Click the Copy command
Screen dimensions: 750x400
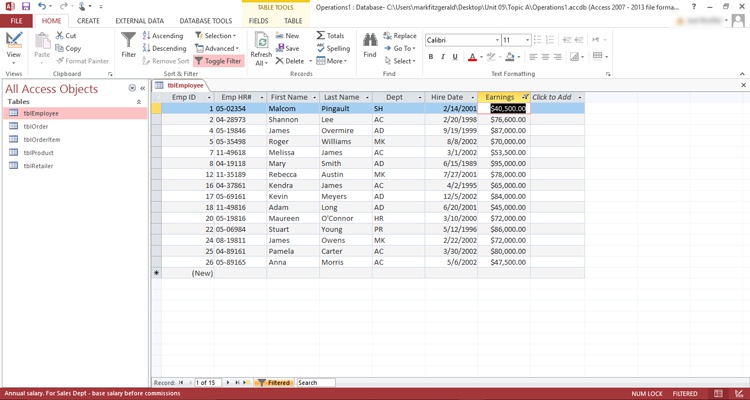(x=68, y=48)
